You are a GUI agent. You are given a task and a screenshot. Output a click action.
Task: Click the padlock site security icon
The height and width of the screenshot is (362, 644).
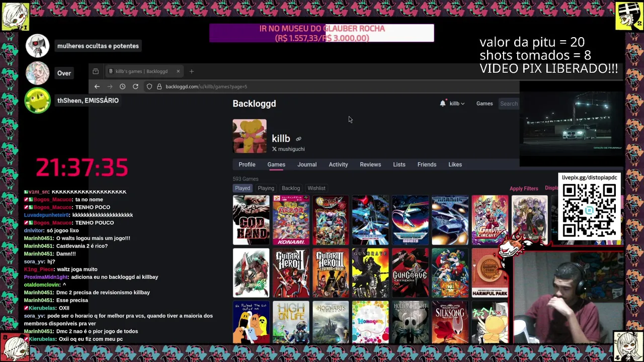[x=159, y=86]
